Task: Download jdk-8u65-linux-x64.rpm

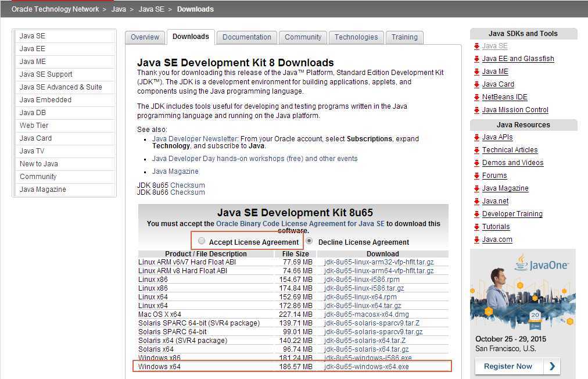Action: pos(360,297)
